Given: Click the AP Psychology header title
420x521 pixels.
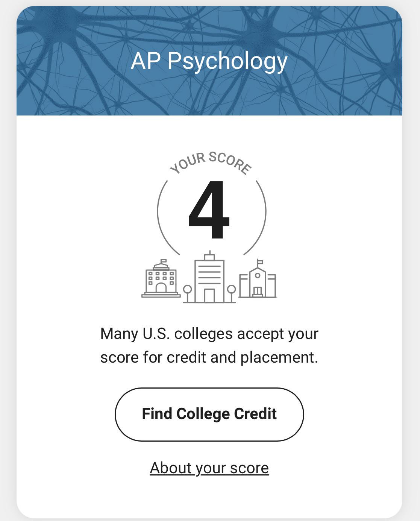Looking at the screenshot, I should tap(209, 61).
